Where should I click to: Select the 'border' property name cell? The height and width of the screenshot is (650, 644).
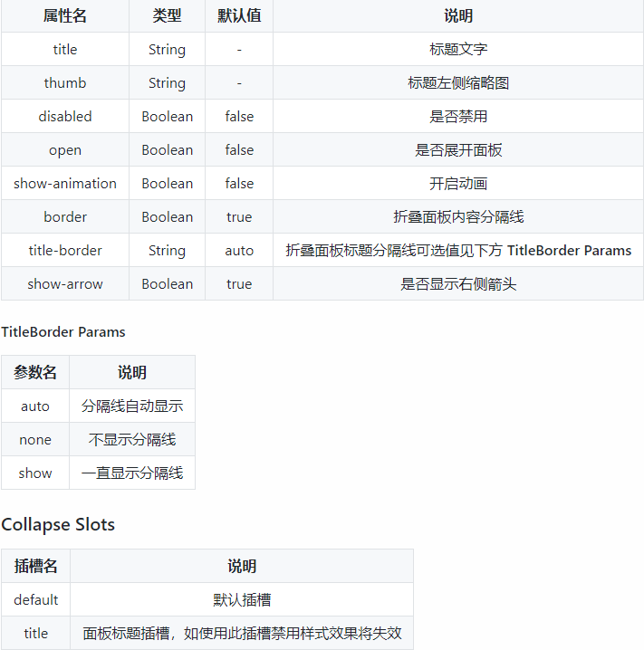pyautogui.click(x=65, y=216)
